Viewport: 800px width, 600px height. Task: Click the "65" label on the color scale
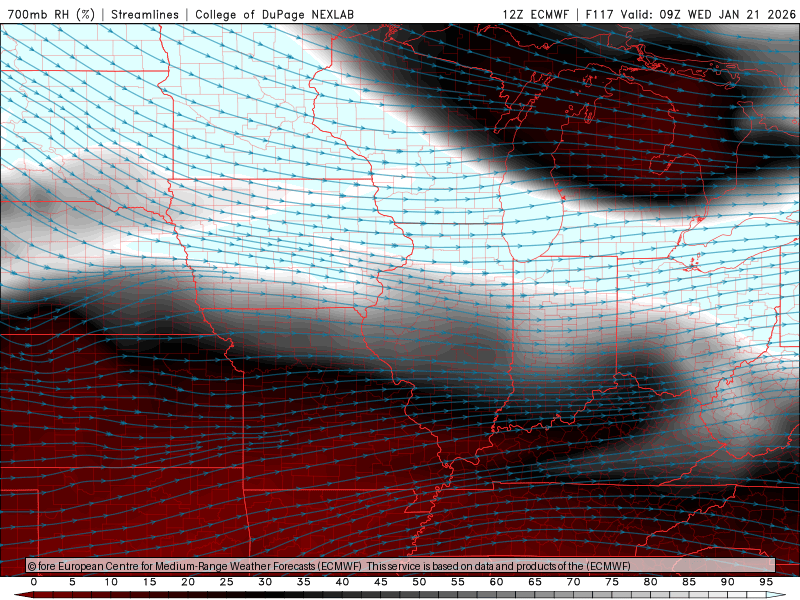click(535, 582)
